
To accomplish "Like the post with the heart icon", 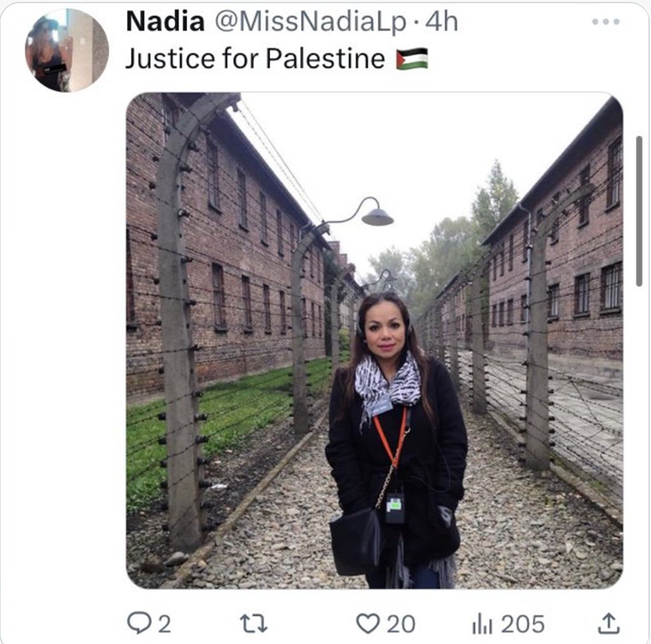I will click(368, 624).
